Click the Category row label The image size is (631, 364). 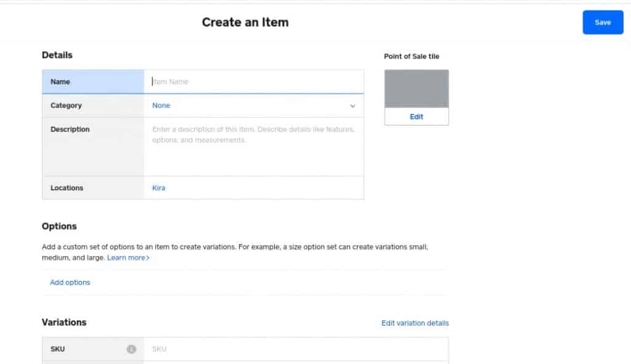65,105
